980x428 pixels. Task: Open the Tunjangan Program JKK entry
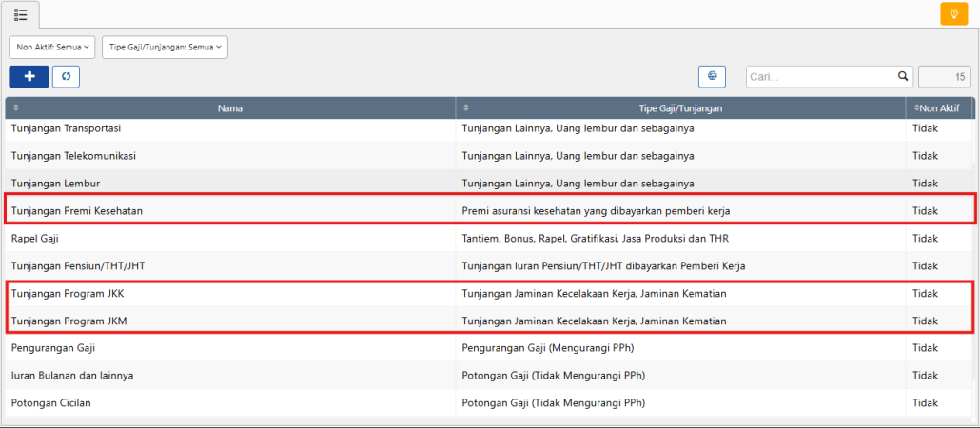click(x=67, y=294)
